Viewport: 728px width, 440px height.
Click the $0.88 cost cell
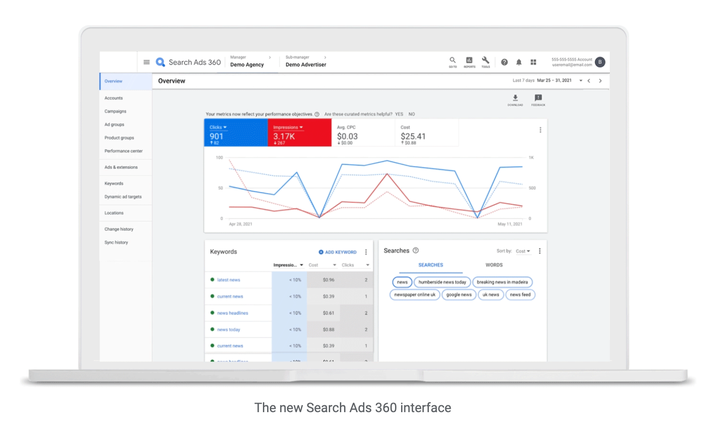pos(324,330)
